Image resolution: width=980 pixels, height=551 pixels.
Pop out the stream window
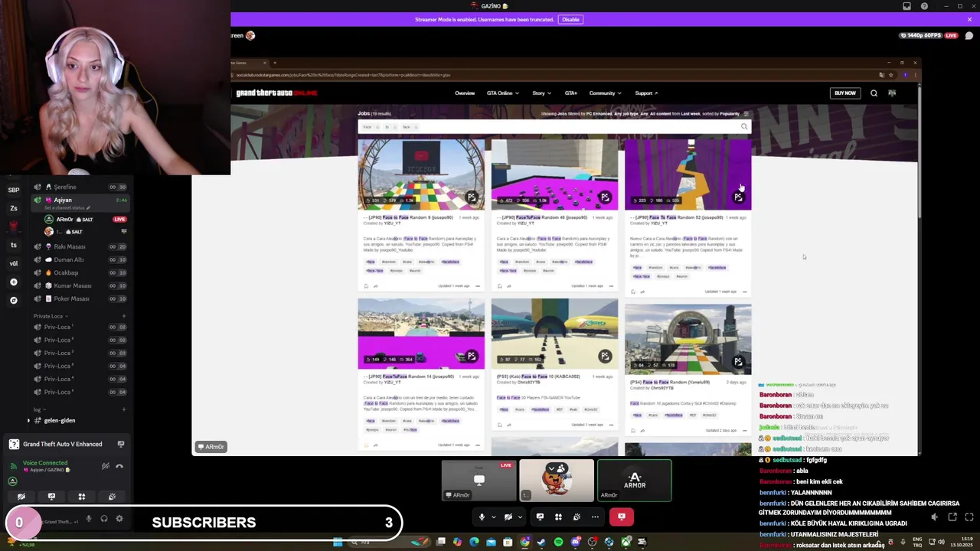pos(952,517)
